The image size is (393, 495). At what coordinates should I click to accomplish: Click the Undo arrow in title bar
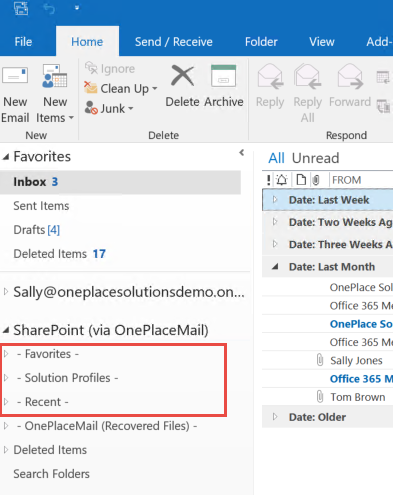49,8
